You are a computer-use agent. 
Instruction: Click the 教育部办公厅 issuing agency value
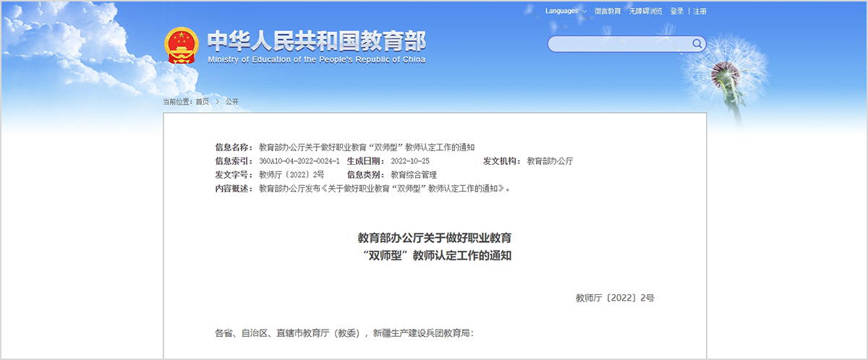click(x=550, y=160)
